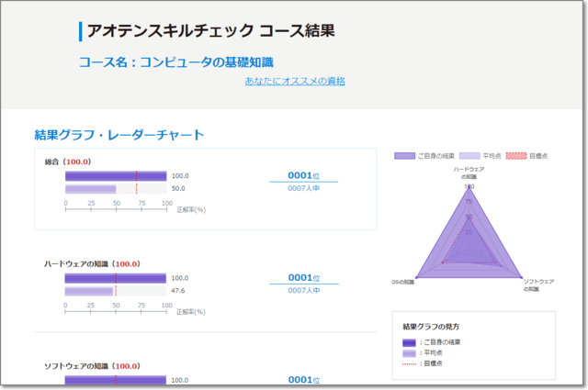Toggle the 目標点 legend item above radar chart

[x=515, y=156]
